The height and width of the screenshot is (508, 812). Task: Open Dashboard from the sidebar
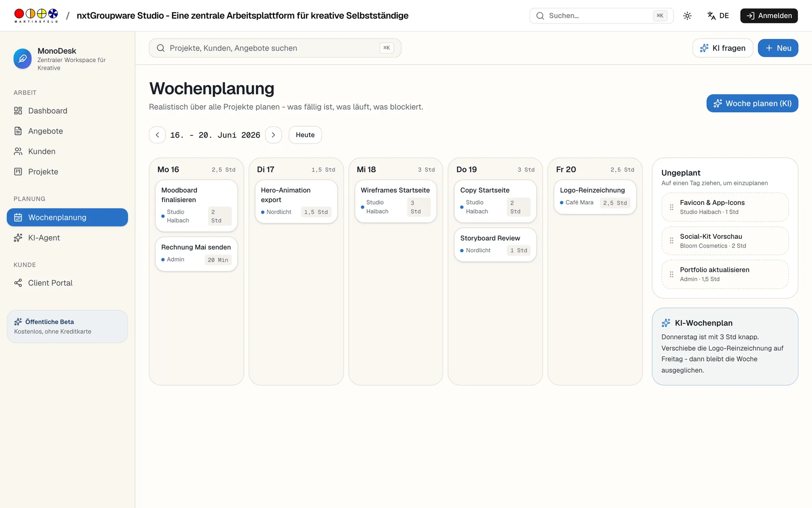(67, 110)
